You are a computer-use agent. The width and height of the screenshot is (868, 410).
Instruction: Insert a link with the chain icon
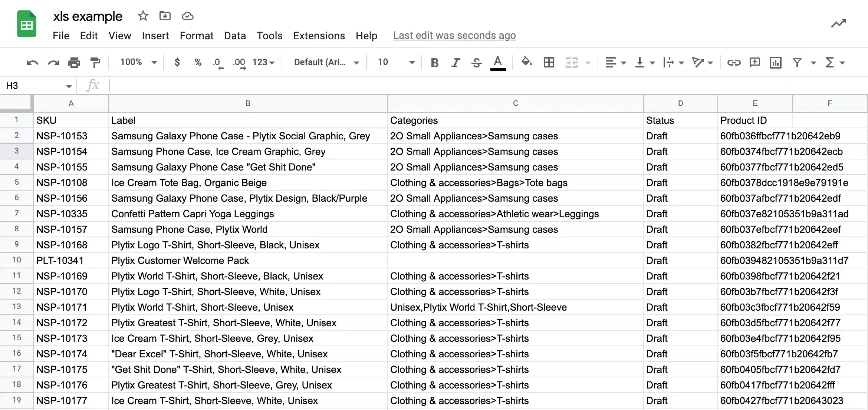tap(733, 62)
